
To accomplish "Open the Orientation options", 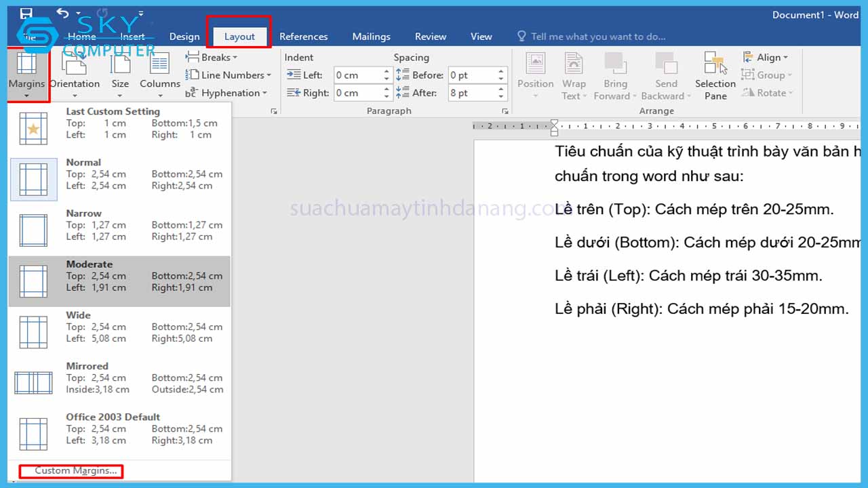I will tap(75, 75).
